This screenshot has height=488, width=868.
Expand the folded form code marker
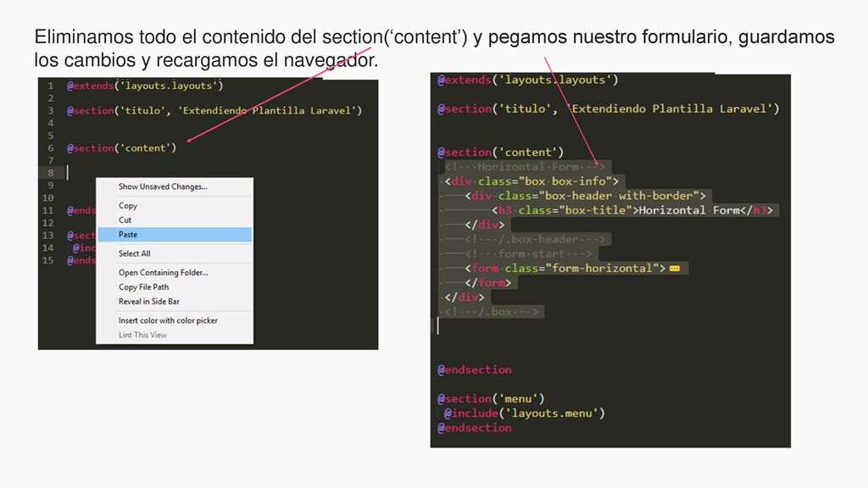point(674,269)
